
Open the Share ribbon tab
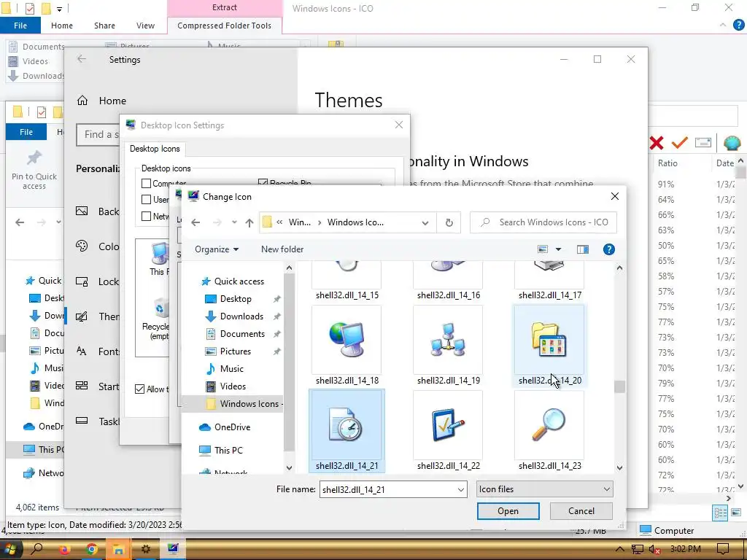coord(104,26)
